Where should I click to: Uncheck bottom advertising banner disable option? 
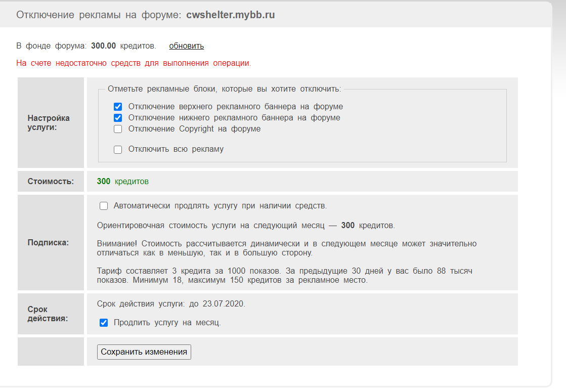pos(118,118)
